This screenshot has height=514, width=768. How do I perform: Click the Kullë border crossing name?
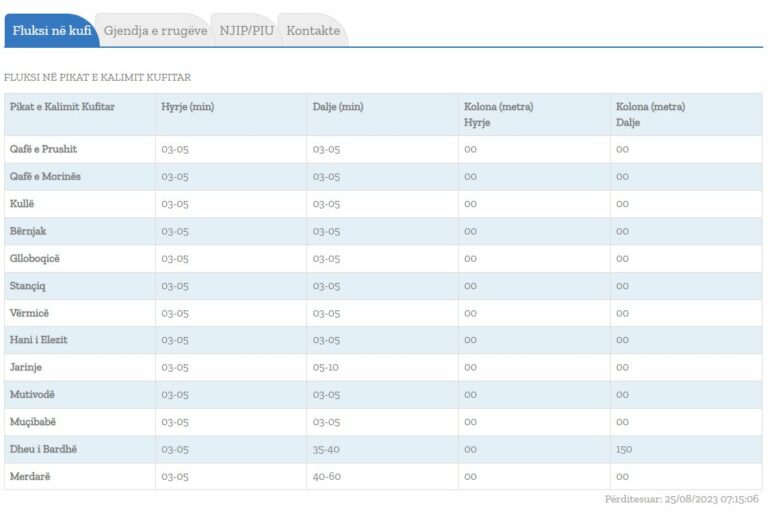[23, 204]
